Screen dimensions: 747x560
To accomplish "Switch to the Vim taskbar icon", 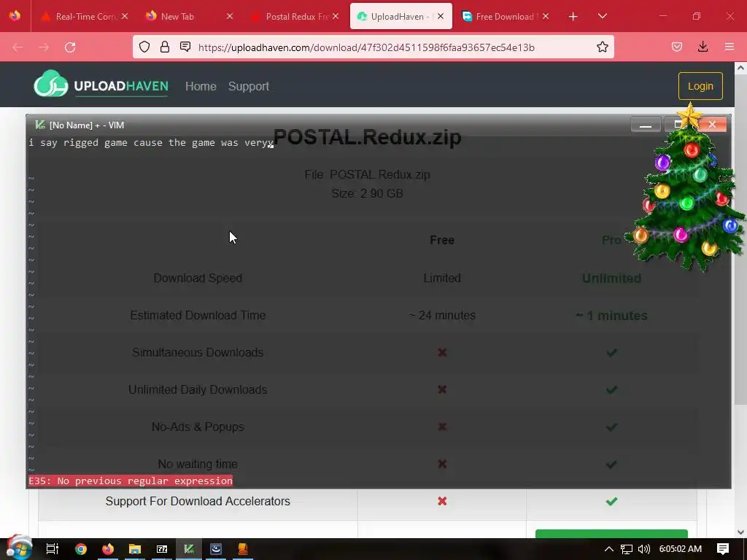I will pyautogui.click(x=189, y=548).
